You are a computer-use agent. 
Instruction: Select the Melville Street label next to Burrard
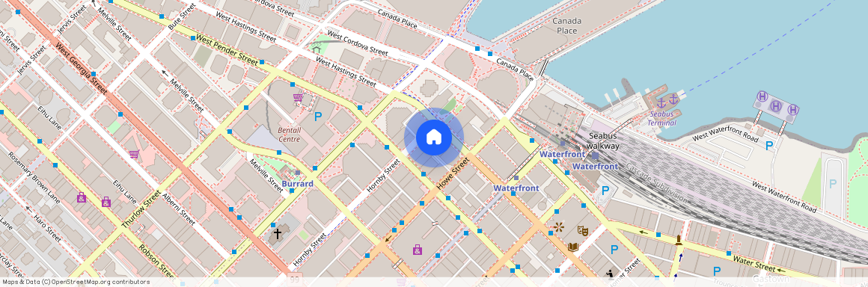(x=267, y=176)
